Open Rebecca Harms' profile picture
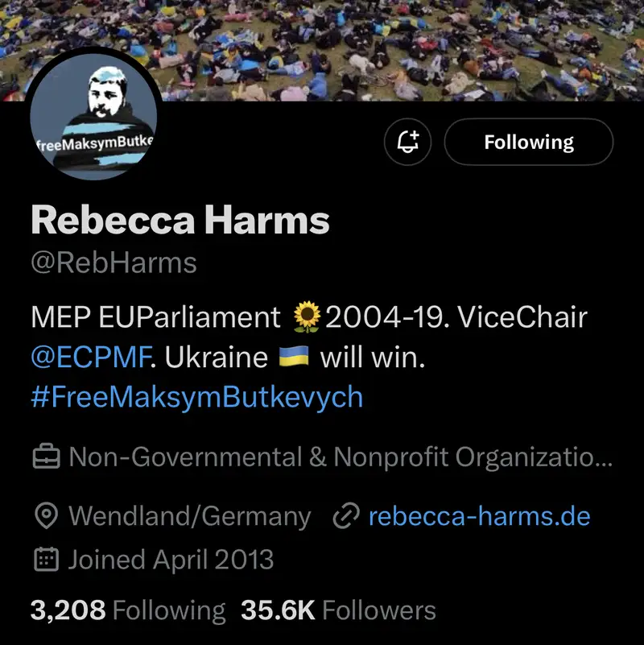 pos(93,117)
